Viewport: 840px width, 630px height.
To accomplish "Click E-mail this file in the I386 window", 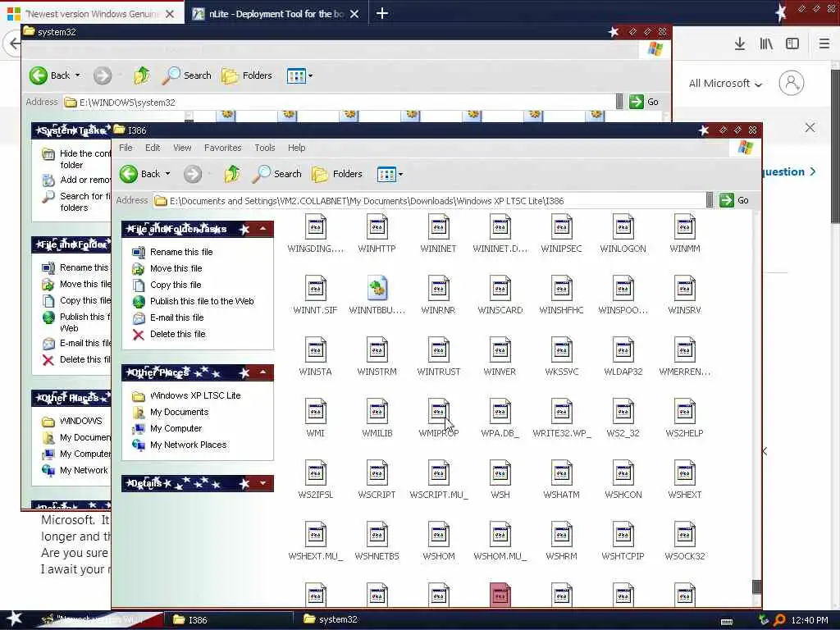I will (x=177, y=317).
